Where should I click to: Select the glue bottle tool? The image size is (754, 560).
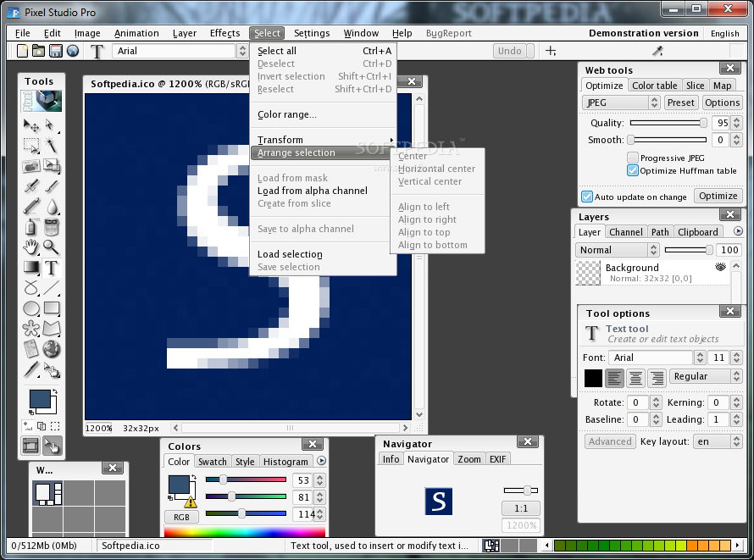(30, 227)
